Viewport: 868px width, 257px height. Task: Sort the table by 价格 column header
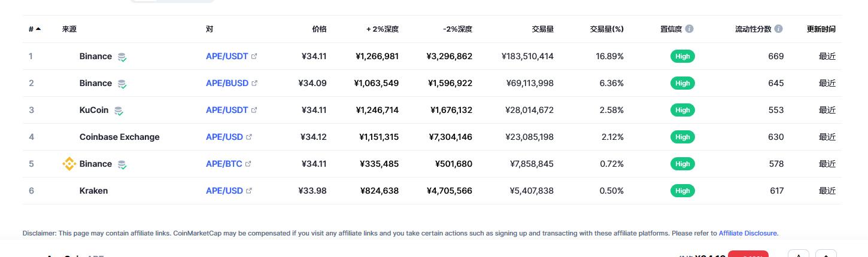(319, 29)
